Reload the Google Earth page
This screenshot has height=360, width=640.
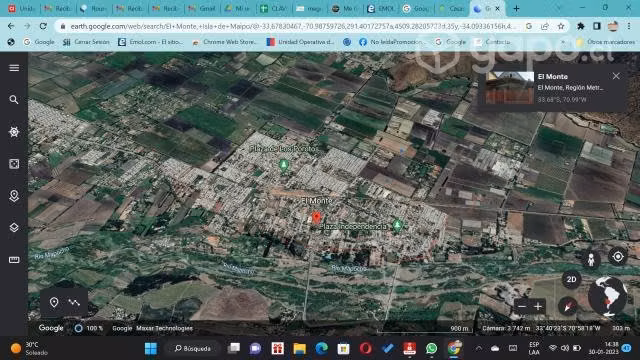43,26
